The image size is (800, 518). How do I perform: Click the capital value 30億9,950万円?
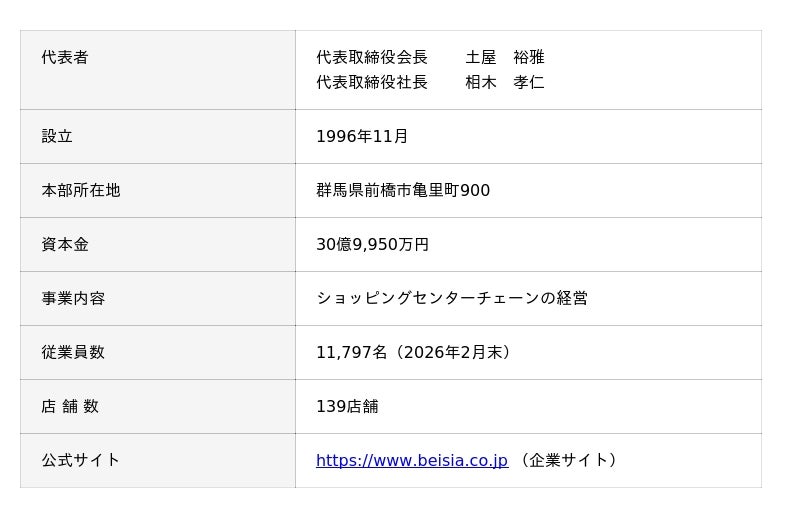pos(372,244)
